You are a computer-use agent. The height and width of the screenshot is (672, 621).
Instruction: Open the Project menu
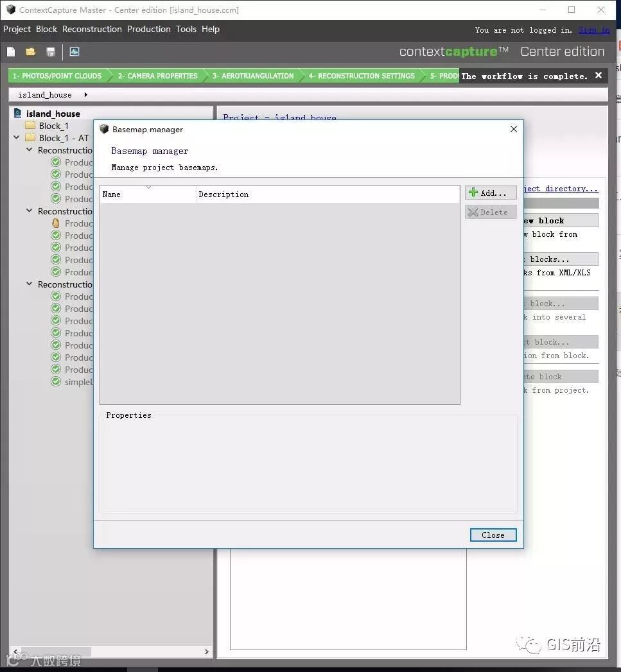pos(17,29)
